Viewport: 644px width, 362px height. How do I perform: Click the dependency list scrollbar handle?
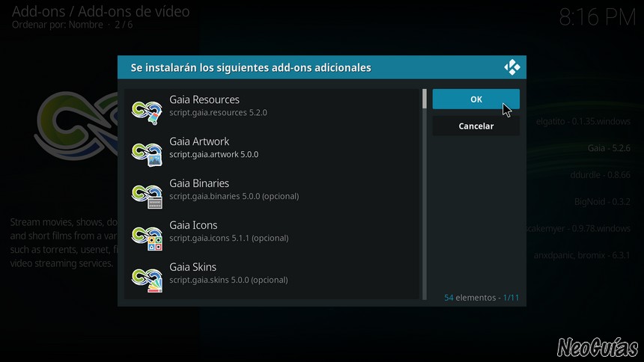click(x=425, y=99)
